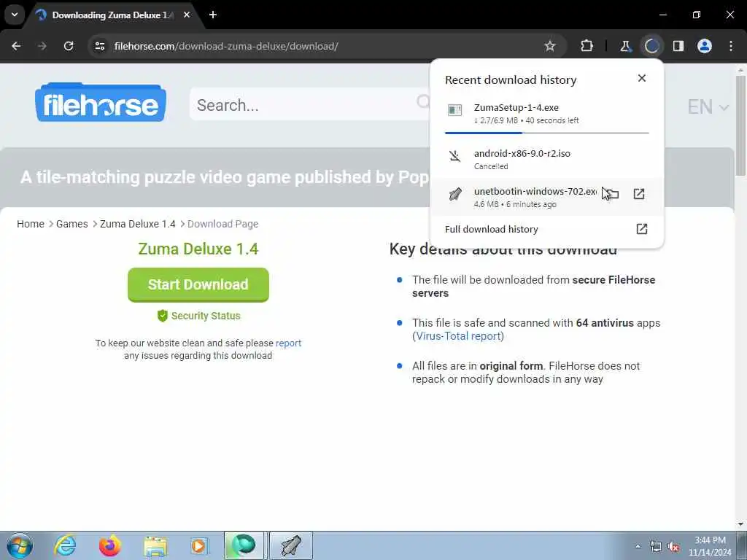Click the cancelled download icon for android iso
The image size is (747, 560).
(x=455, y=156)
